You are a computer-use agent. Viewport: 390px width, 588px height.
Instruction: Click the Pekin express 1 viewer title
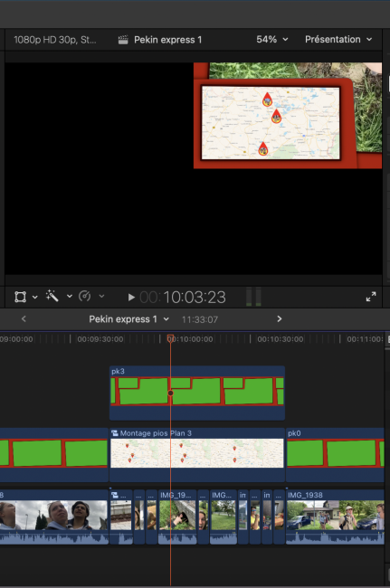pyautogui.click(x=168, y=40)
